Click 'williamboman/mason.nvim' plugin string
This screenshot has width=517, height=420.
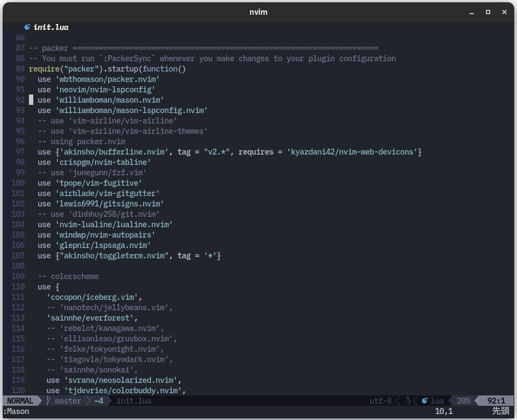[110, 100]
